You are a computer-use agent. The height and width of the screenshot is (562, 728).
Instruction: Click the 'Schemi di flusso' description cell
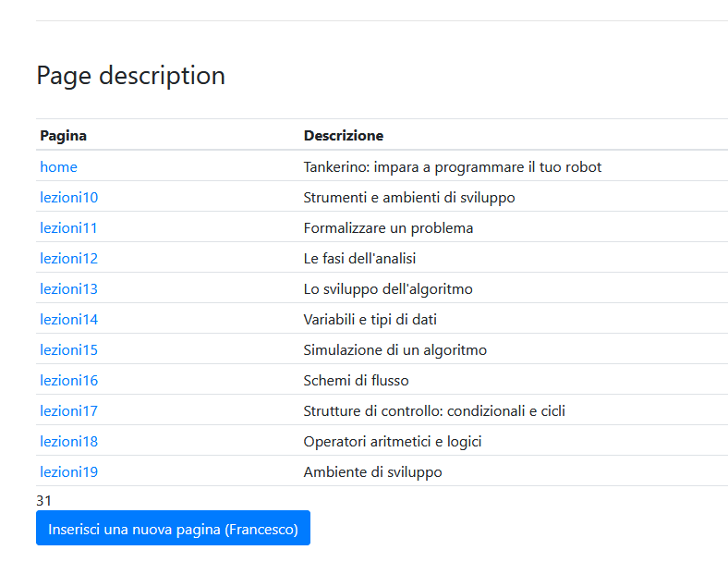point(356,381)
